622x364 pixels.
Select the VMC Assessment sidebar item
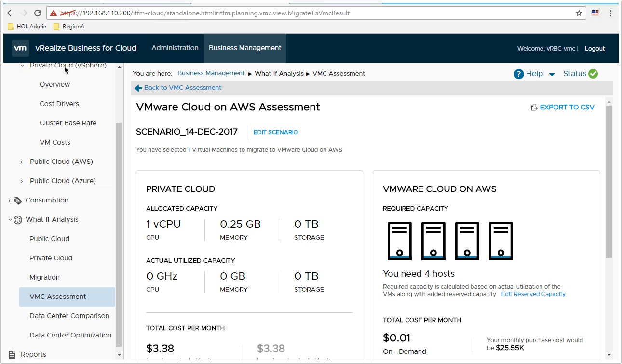67,297
